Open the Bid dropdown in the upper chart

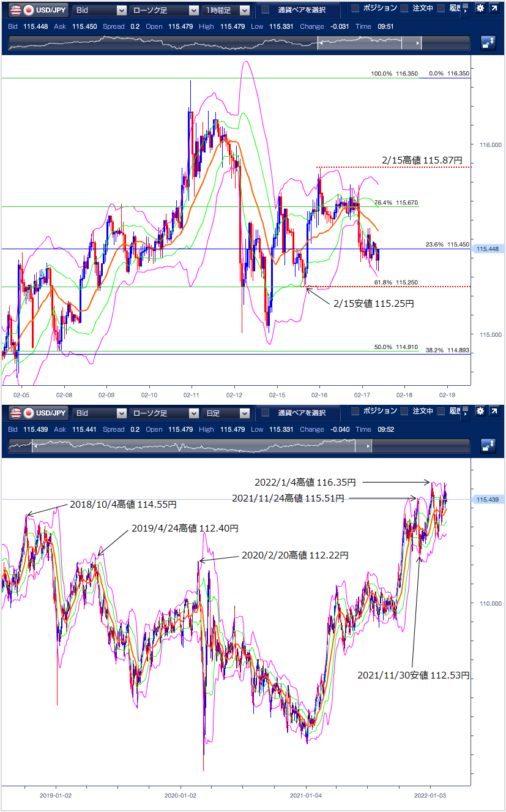tap(100, 10)
